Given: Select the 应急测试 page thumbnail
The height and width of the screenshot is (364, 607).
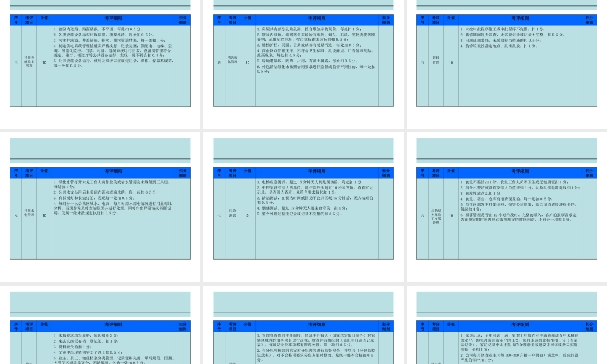Looking at the screenshot, I should tap(303, 206).
